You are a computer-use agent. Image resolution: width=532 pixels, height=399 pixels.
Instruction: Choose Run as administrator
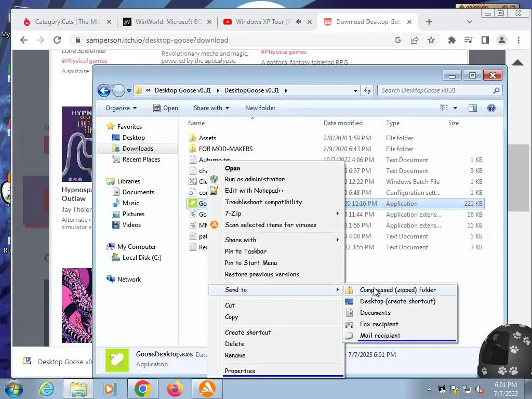[x=255, y=179]
